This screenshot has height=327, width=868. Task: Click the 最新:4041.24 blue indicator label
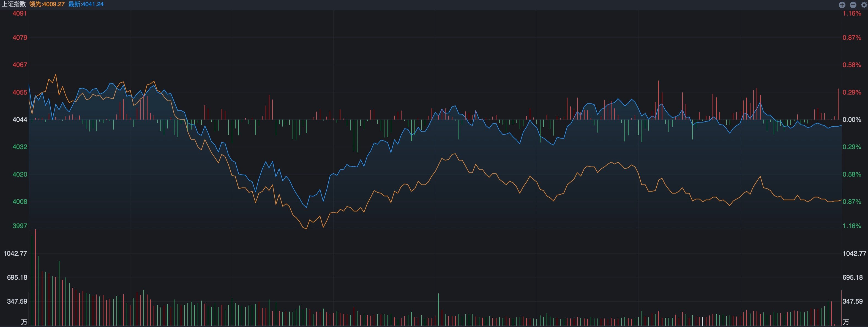point(86,4)
